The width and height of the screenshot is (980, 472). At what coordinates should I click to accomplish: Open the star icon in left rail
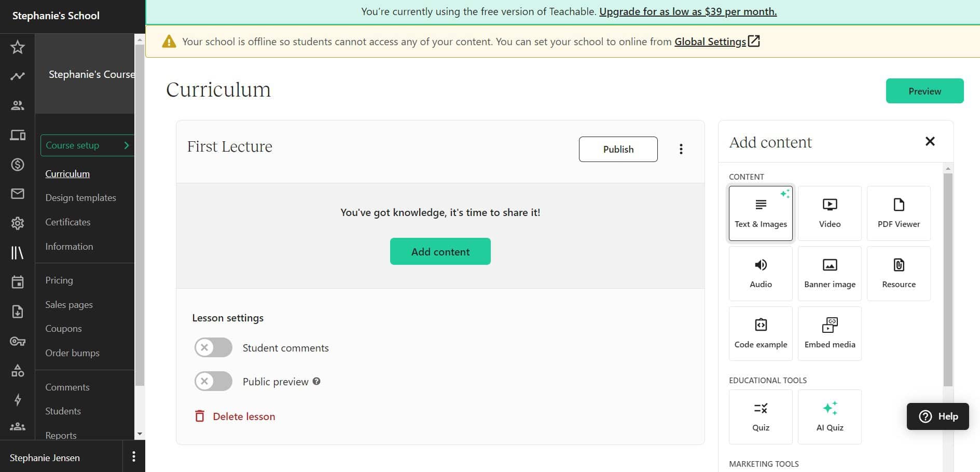coord(18,47)
